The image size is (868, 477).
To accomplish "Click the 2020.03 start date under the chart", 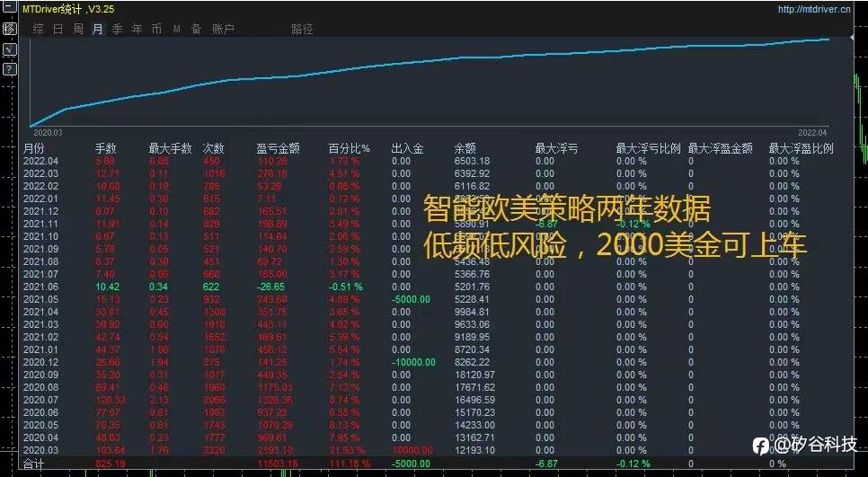I will tap(49, 133).
